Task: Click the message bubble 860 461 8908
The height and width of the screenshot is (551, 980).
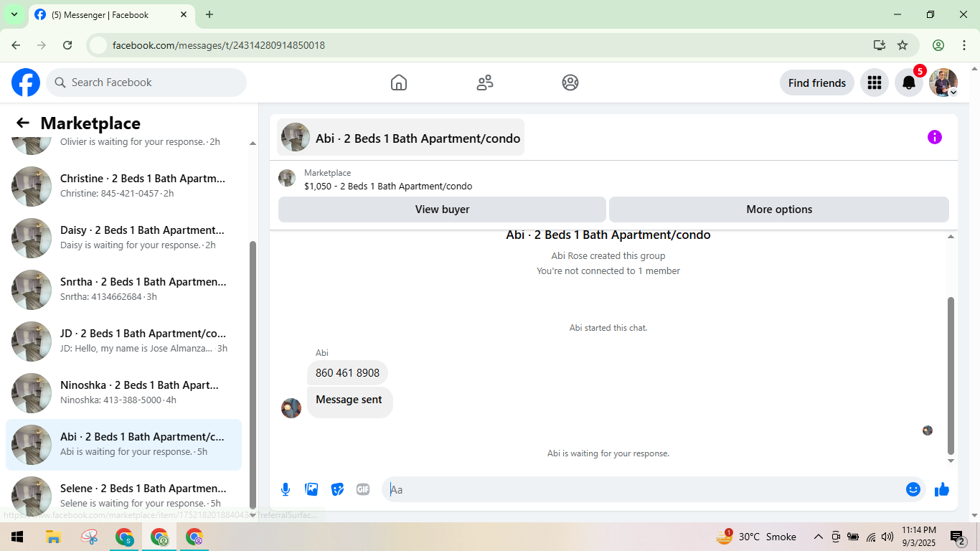Action: click(x=347, y=373)
